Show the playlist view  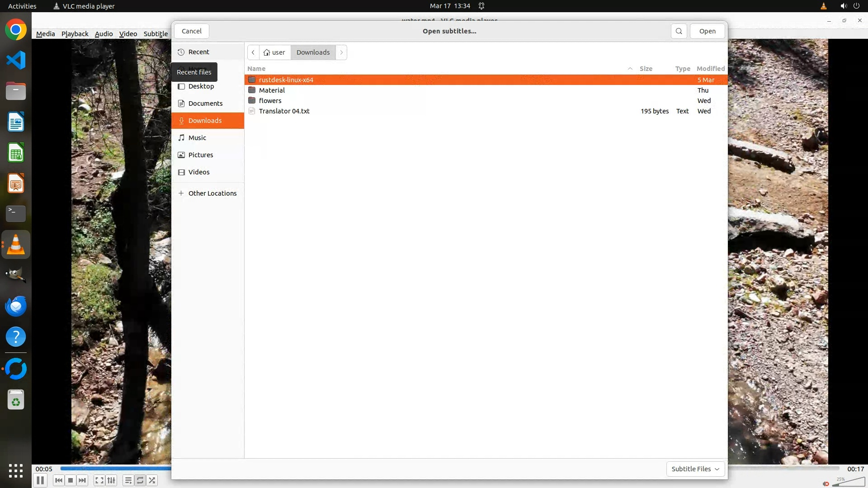128,480
